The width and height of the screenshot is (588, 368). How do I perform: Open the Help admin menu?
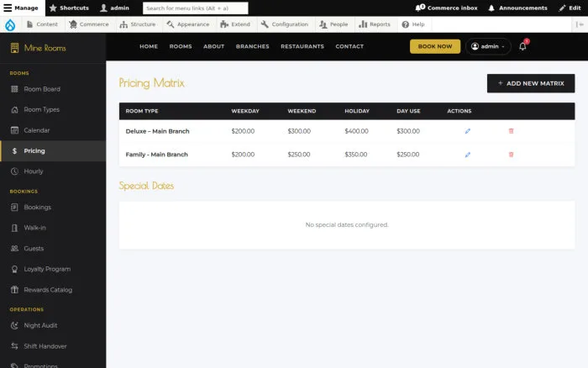coord(413,24)
